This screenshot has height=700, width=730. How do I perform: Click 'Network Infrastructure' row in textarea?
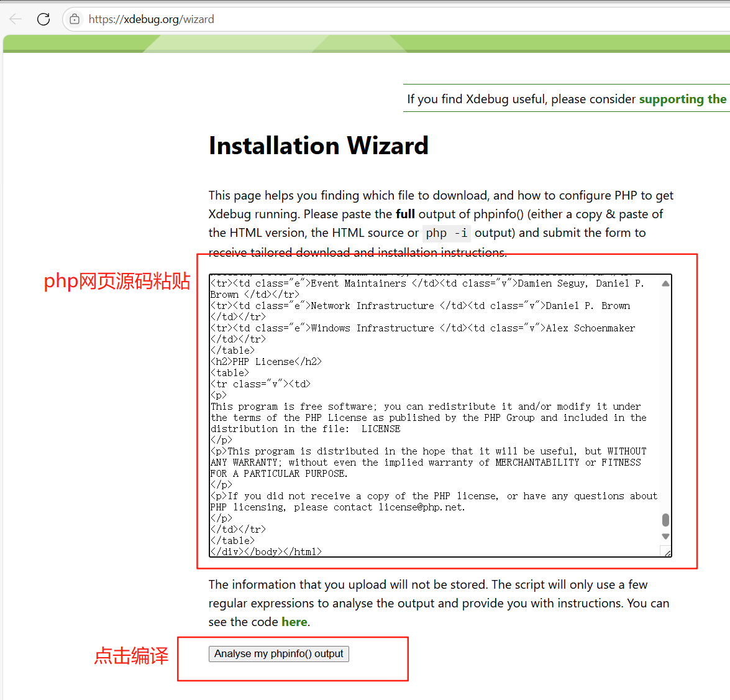pos(420,311)
